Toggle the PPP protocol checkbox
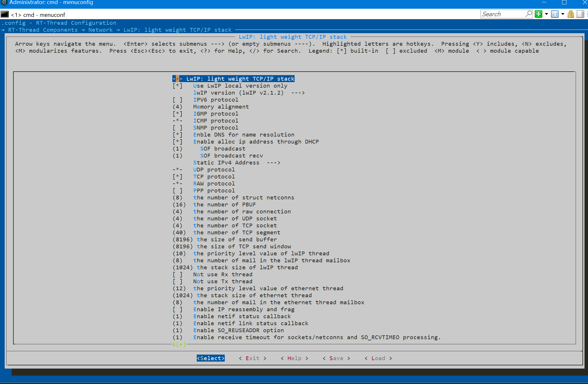 (178, 191)
